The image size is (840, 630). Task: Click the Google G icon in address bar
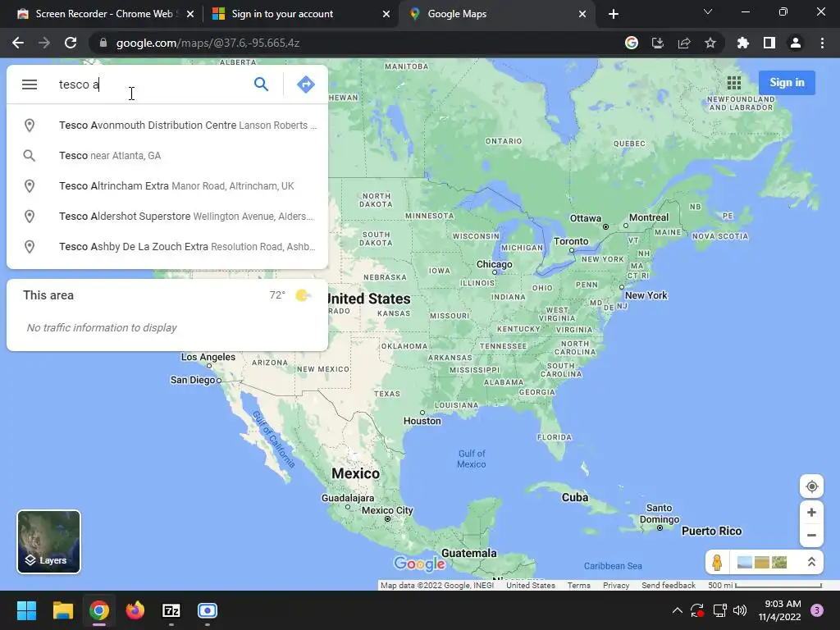[x=632, y=43]
